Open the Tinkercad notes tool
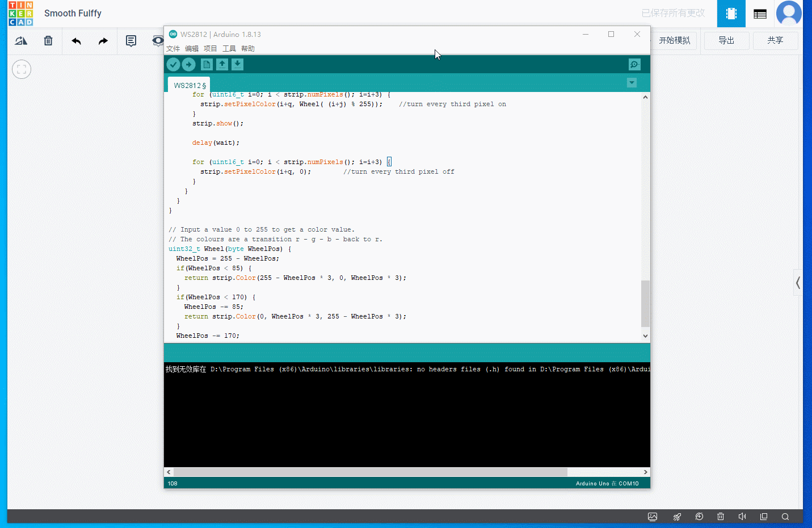The width and height of the screenshot is (812, 528). coord(131,41)
